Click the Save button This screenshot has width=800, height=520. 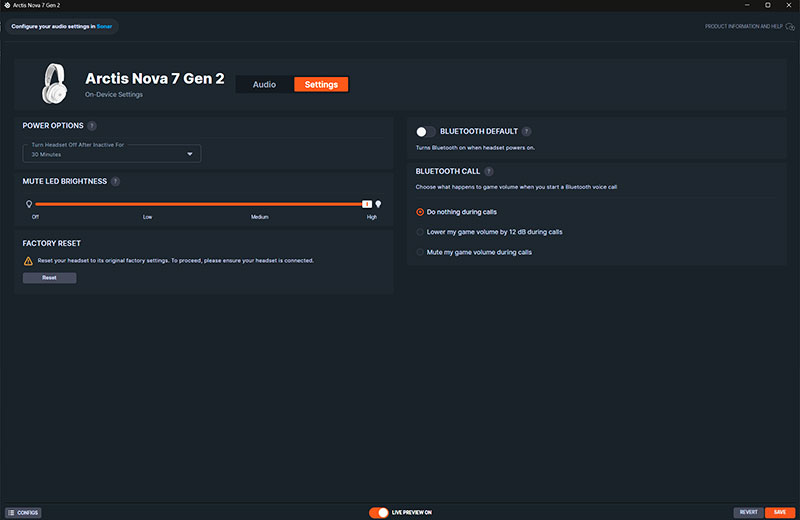780,512
